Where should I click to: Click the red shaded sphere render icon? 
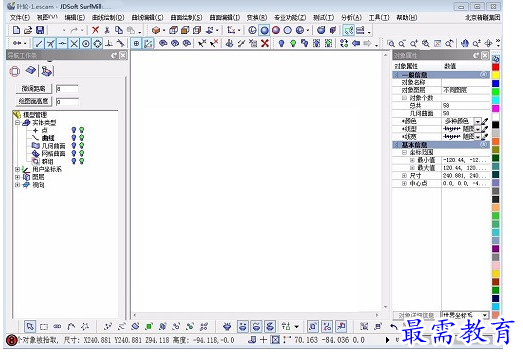tap(276, 30)
